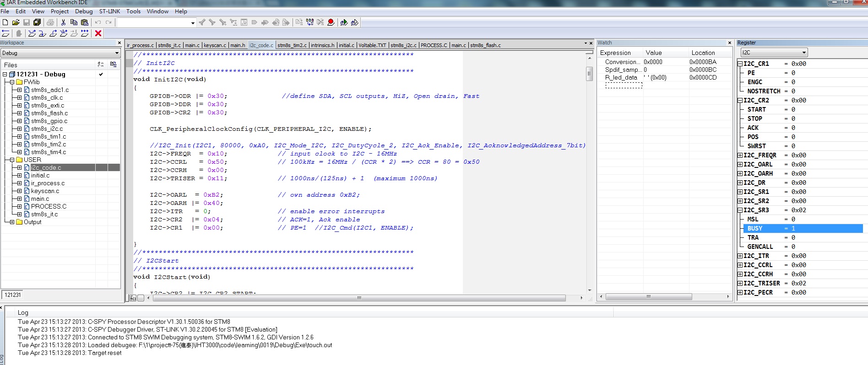The height and width of the screenshot is (365, 868).
Task: Click the Save All icon
Action: click(37, 22)
